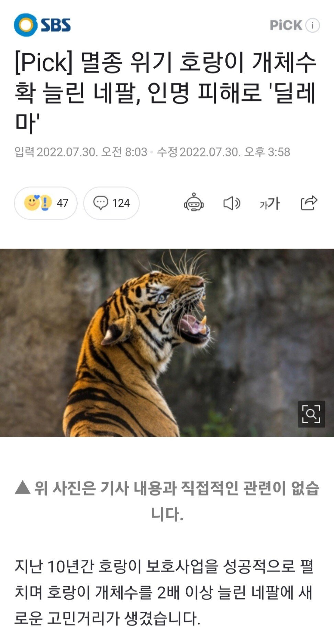Tap the share arrow icon

pyautogui.click(x=309, y=203)
